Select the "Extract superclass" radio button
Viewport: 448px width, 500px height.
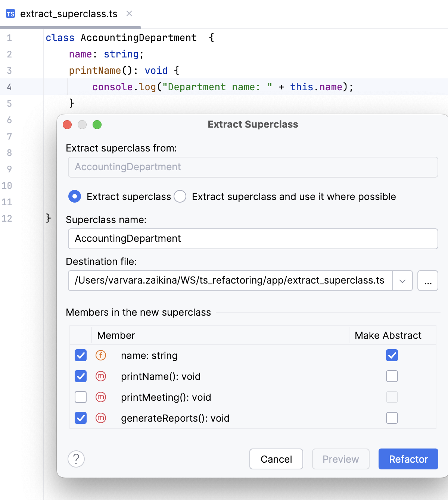75,196
